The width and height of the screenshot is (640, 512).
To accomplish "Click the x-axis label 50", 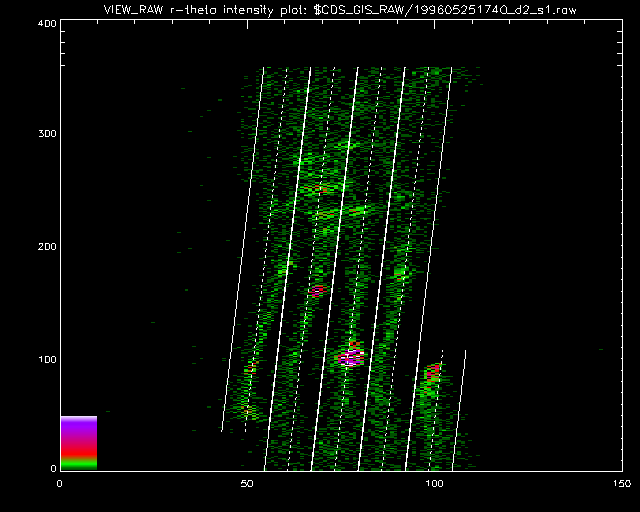I will point(247,484).
